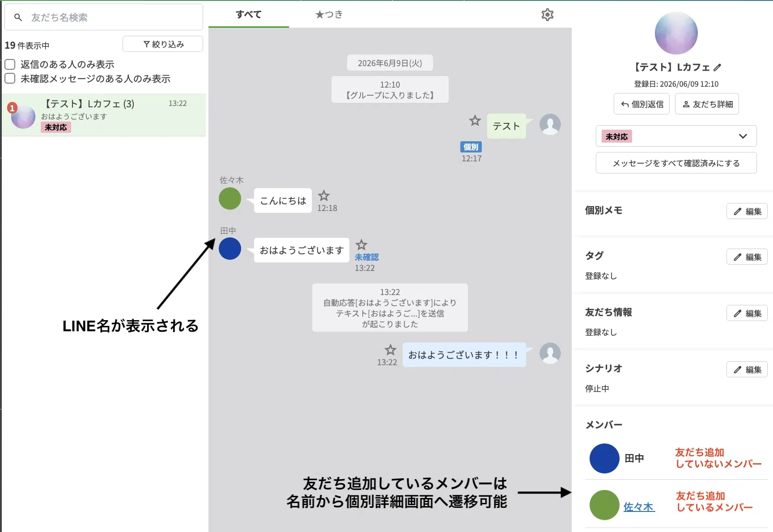Edit the シナリオ section
The height and width of the screenshot is (532, 773).
click(747, 369)
